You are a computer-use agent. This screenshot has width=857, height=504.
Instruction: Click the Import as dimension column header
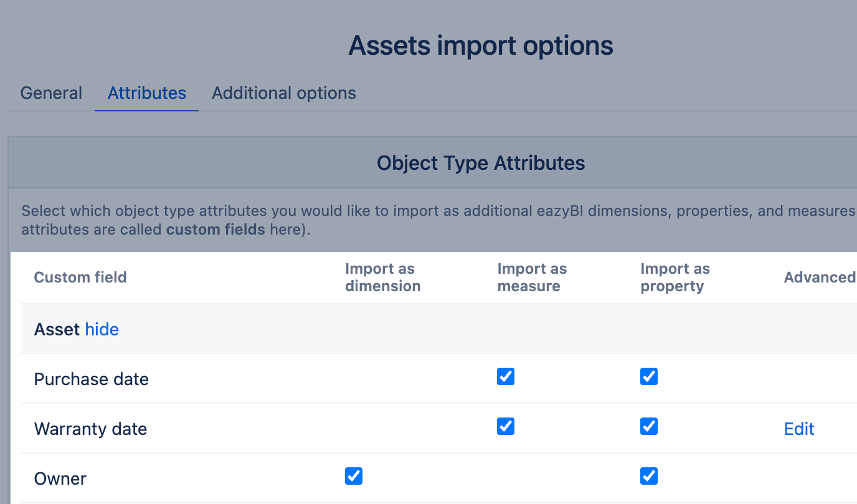(x=382, y=278)
